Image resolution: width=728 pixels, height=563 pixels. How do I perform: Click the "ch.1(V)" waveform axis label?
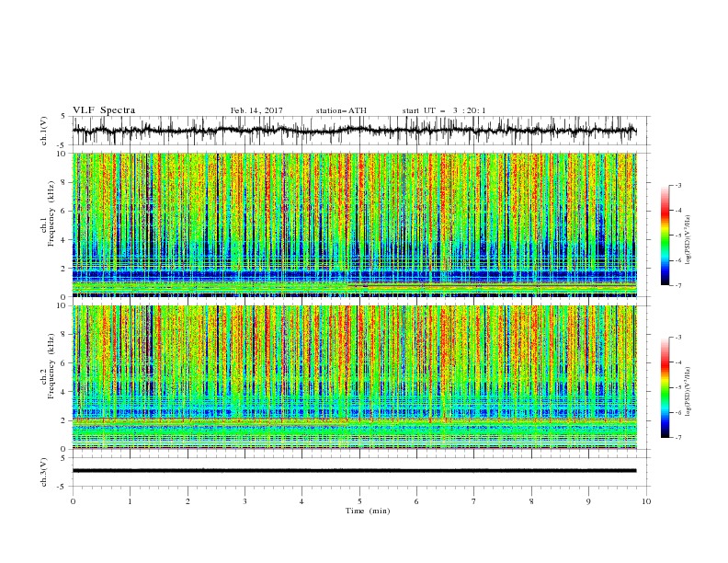44,131
